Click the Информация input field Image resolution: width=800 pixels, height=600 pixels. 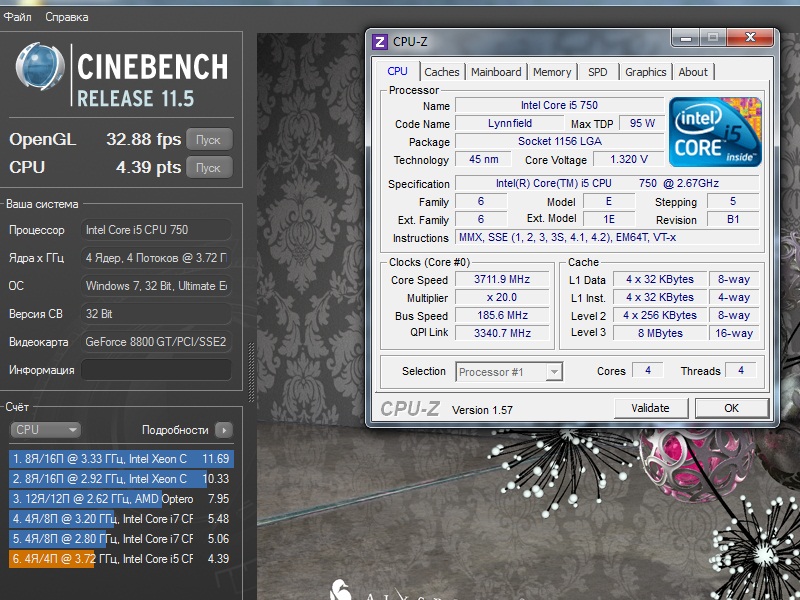(x=156, y=370)
